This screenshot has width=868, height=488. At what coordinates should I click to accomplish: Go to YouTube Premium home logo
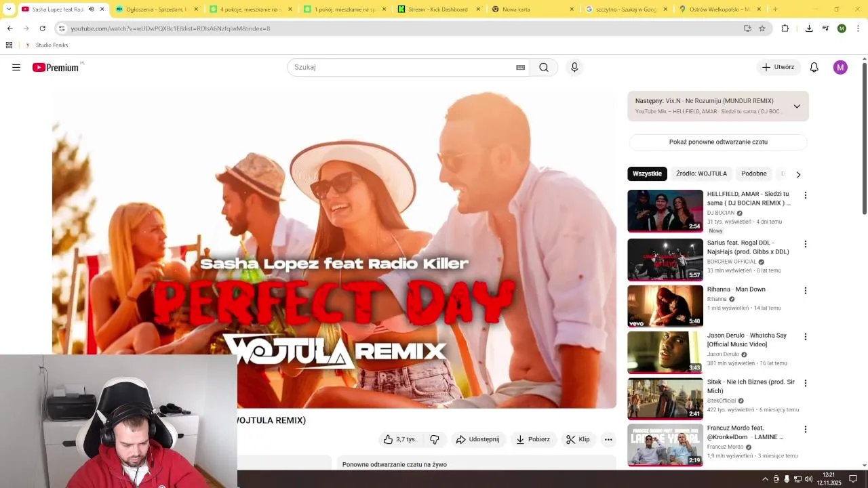coord(56,67)
